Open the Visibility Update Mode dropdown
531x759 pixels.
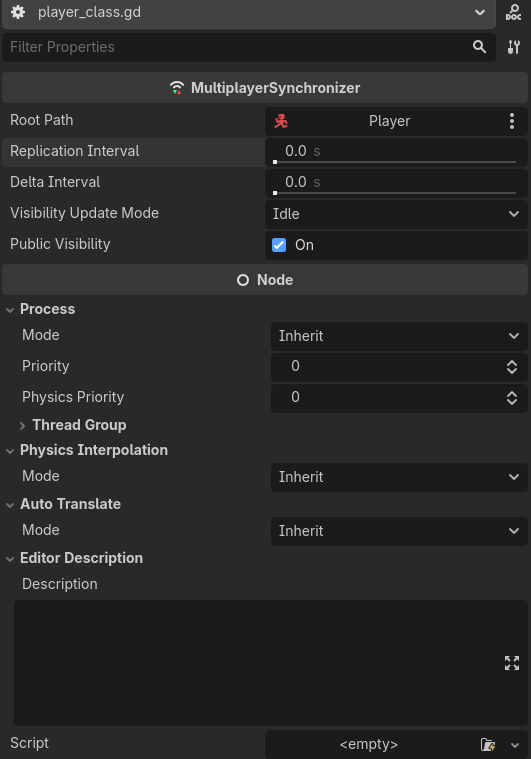(396, 214)
